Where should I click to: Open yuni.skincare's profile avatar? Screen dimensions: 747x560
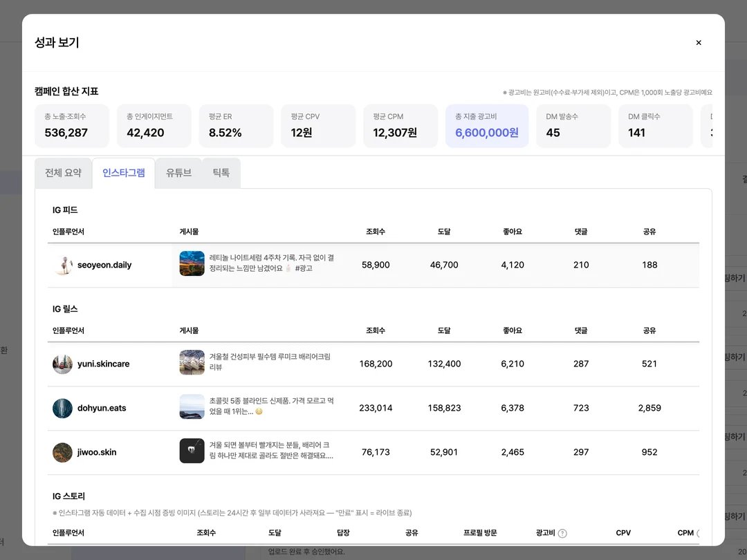[62, 364]
